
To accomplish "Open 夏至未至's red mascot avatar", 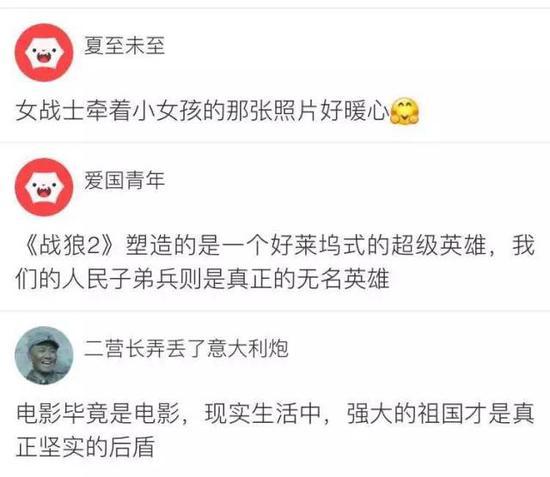I will [x=44, y=53].
